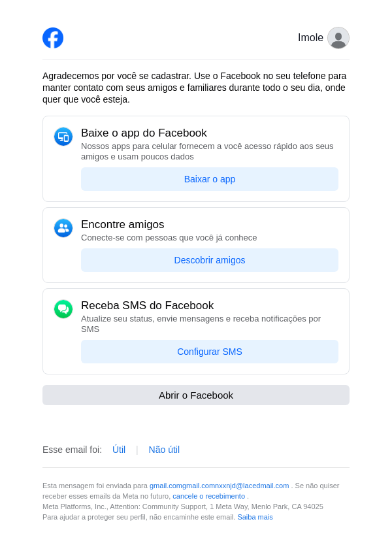Mark the email as Útil
This screenshot has width=392, height=547.
coord(119,450)
